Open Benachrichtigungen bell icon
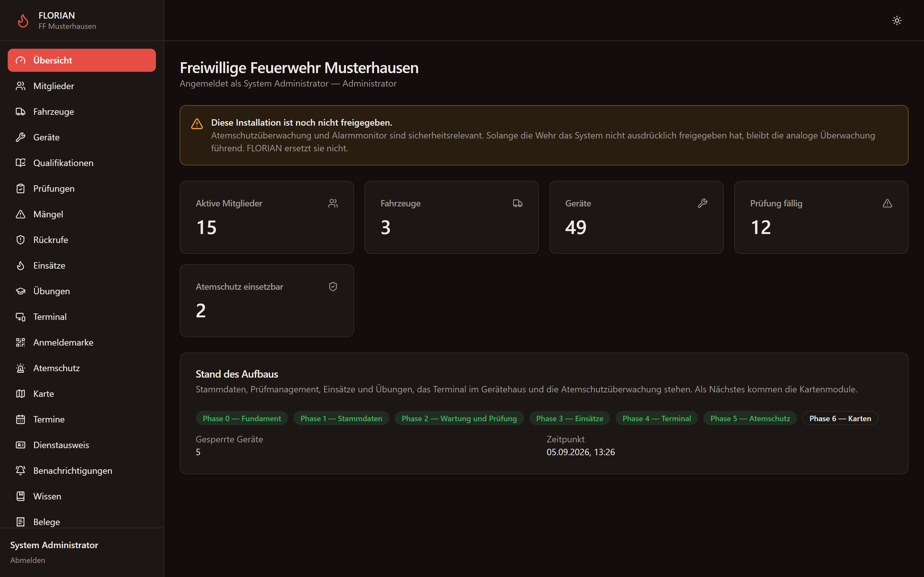 pyautogui.click(x=21, y=471)
